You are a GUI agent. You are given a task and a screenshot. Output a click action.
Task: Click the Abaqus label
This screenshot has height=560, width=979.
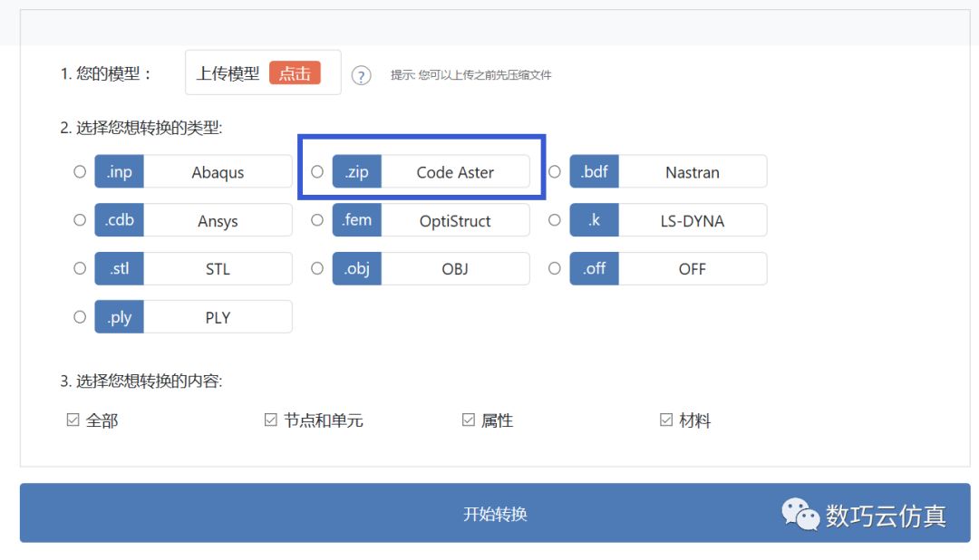tap(218, 172)
